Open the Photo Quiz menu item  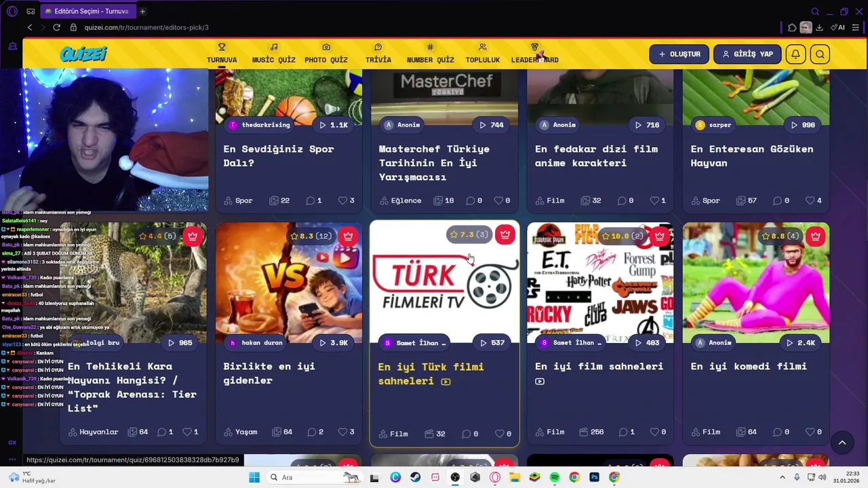point(326,54)
